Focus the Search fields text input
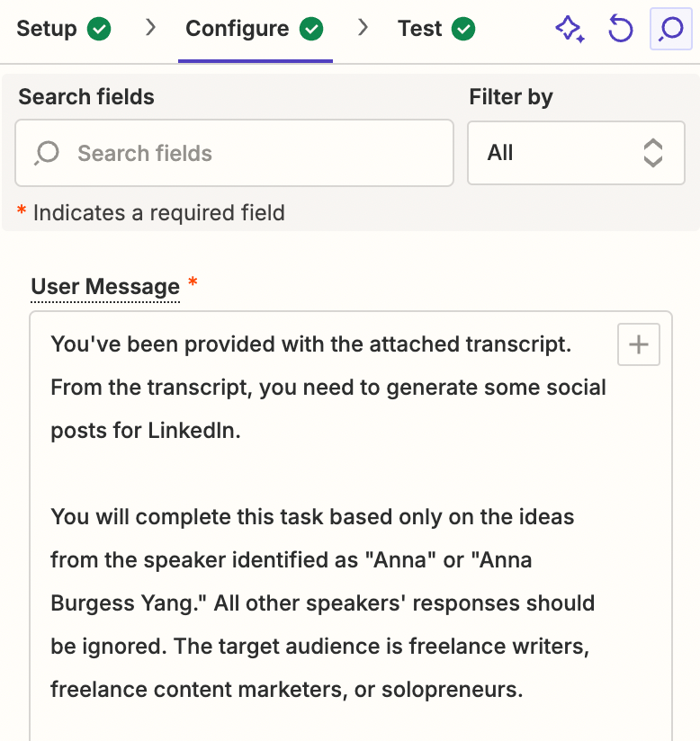This screenshot has width=700, height=741. 252,153
